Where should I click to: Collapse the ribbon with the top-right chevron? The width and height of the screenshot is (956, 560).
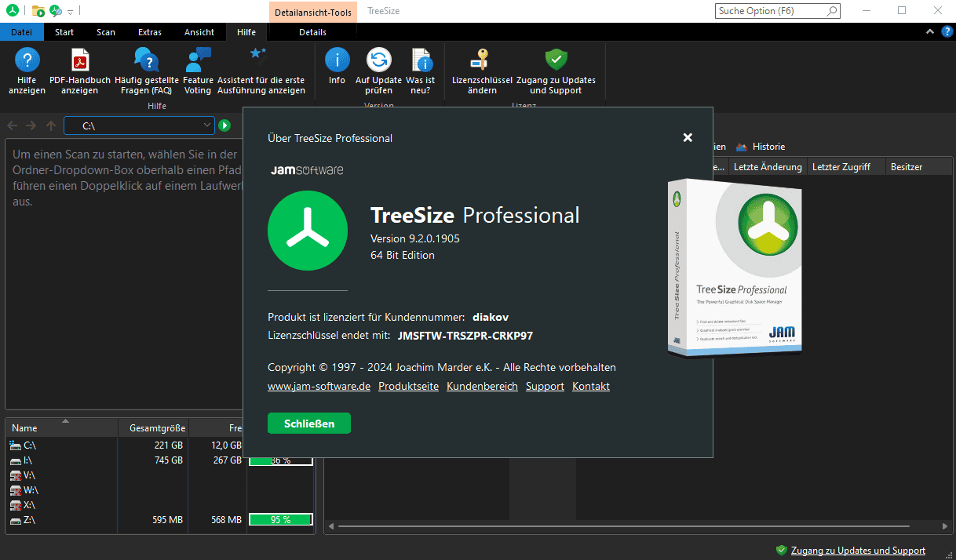tap(930, 32)
